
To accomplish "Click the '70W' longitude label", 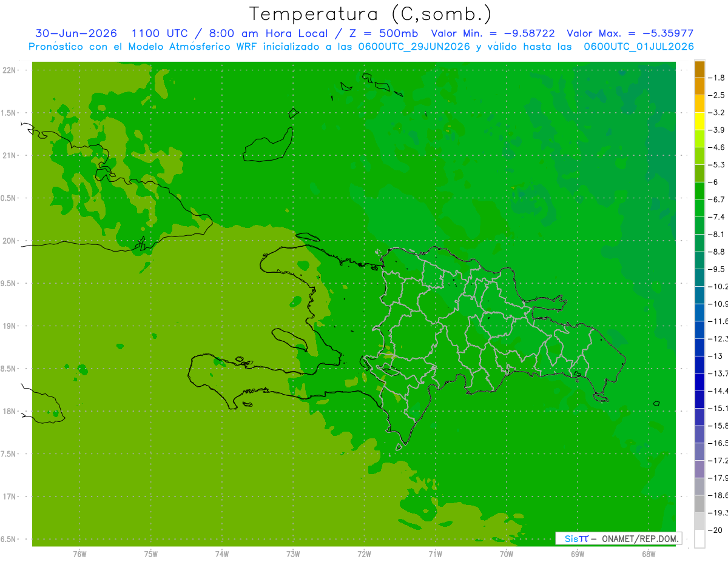I will (507, 554).
